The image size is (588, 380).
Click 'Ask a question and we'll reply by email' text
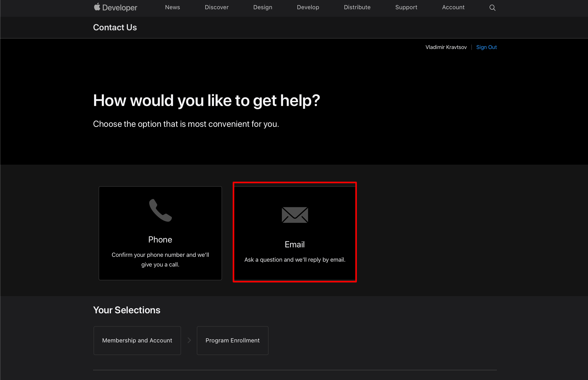pos(295,260)
